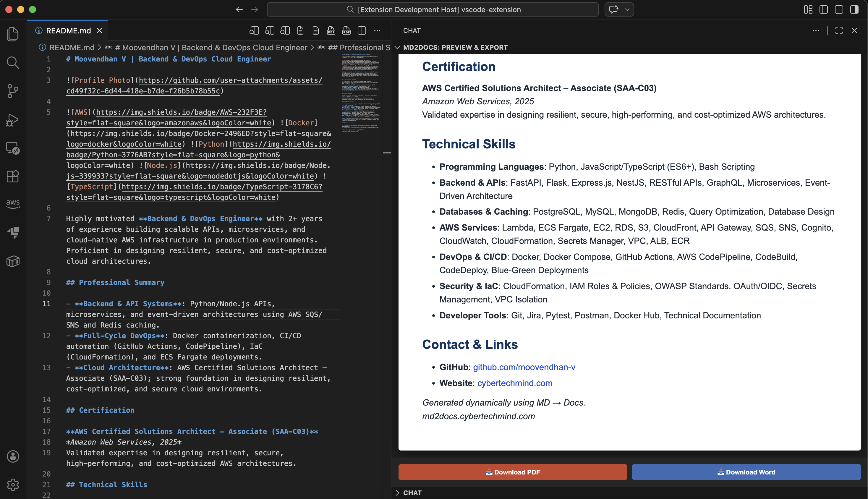Click the '## Certification' heading in the editor
The width and height of the screenshot is (868, 499).
pyautogui.click(x=100, y=410)
